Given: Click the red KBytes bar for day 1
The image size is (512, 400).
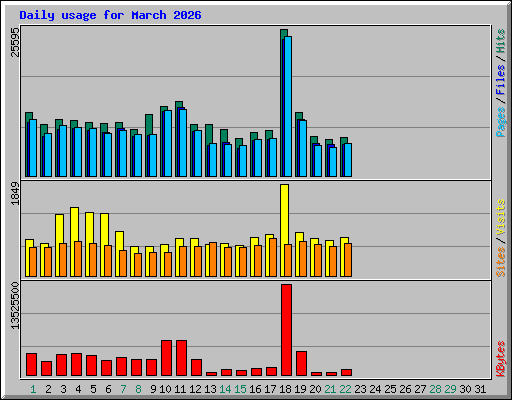Looking at the screenshot, I should pos(31,365).
